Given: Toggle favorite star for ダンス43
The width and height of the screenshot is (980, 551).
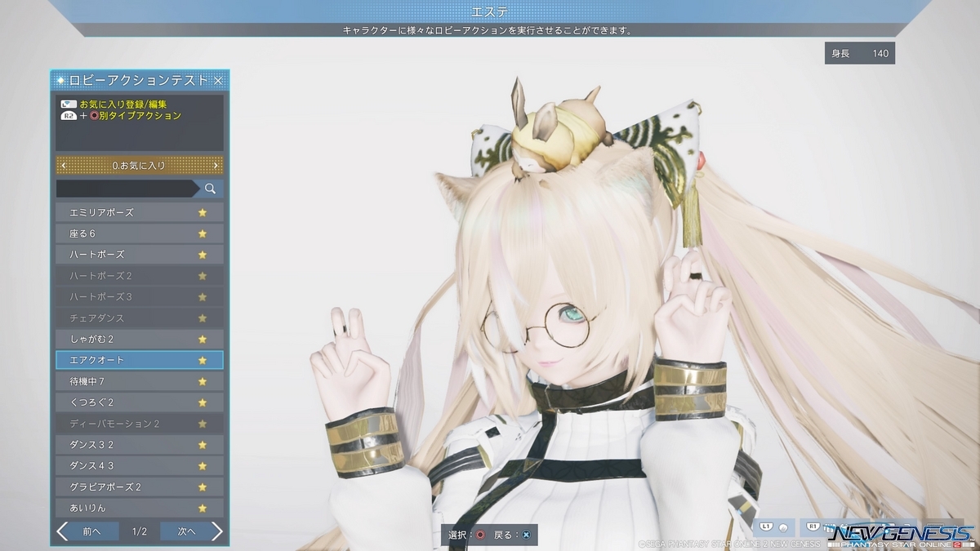Looking at the screenshot, I should point(203,466).
